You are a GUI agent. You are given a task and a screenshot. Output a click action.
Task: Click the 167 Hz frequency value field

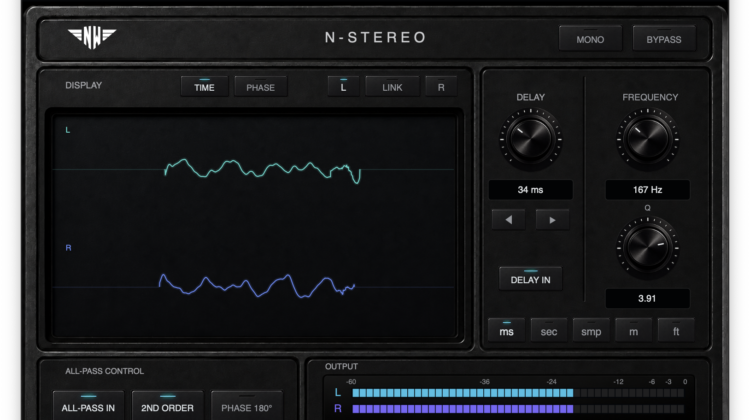click(648, 190)
